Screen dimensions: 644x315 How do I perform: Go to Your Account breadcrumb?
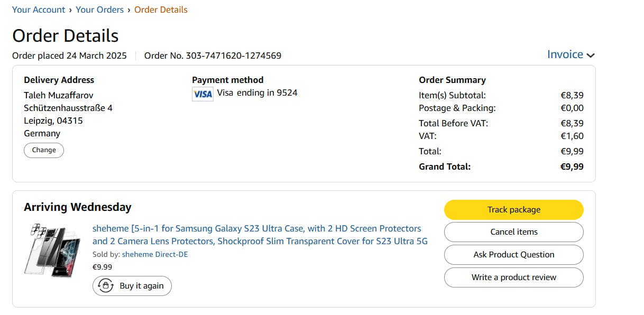(x=39, y=10)
